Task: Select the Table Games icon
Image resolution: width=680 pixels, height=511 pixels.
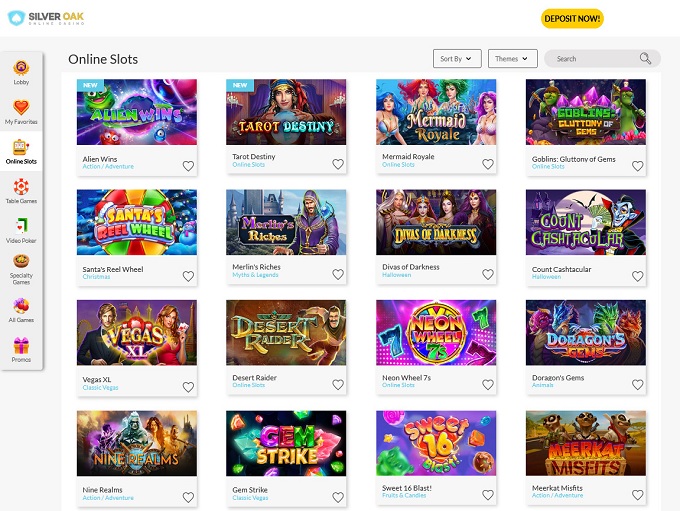Action: tap(21, 186)
